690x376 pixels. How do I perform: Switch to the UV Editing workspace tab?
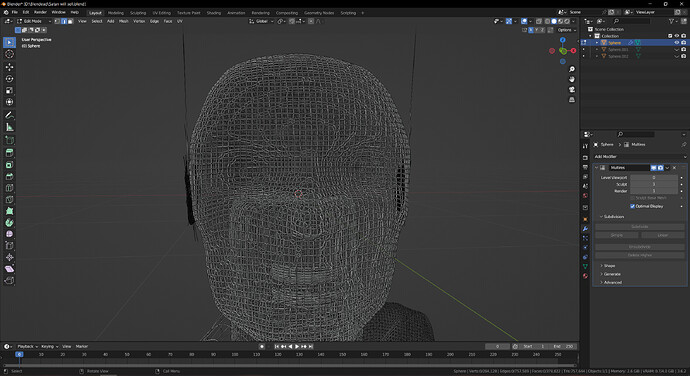pos(161,13)
